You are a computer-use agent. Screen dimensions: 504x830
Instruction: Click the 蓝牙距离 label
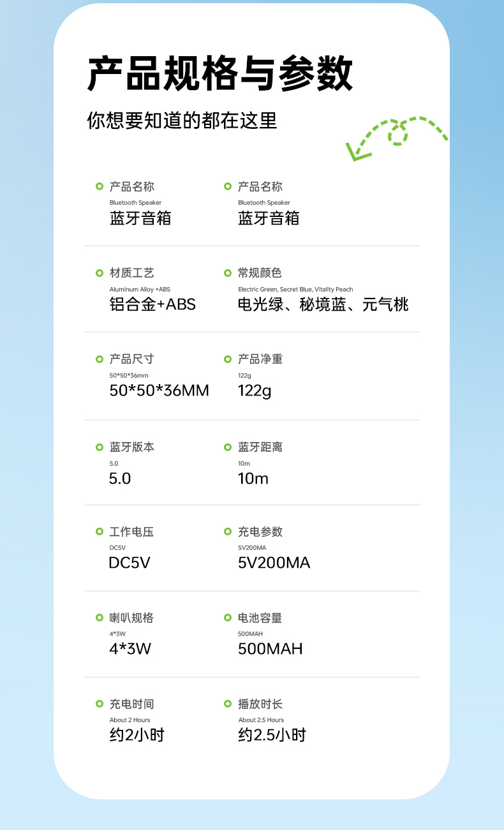[260, 447]
